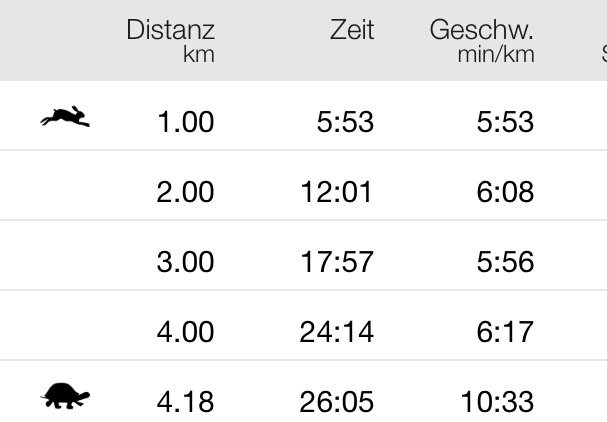Select the 2.00 km distance cell
Image resolution: width=607 pixels, height=422 pixels.
pyautogui.click(x=185, y=192)
